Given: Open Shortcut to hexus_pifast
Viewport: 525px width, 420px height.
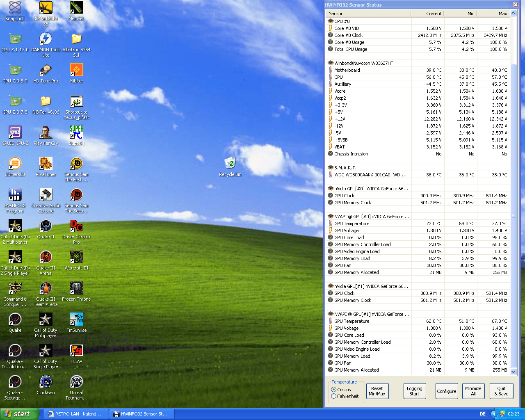Looking at the screenshot, I should pos(76,107).
